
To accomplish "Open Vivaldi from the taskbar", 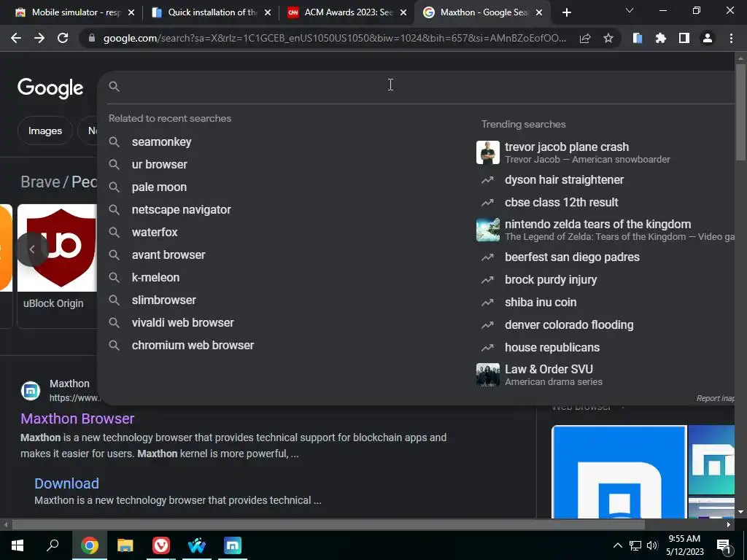I will pos(161,545).
